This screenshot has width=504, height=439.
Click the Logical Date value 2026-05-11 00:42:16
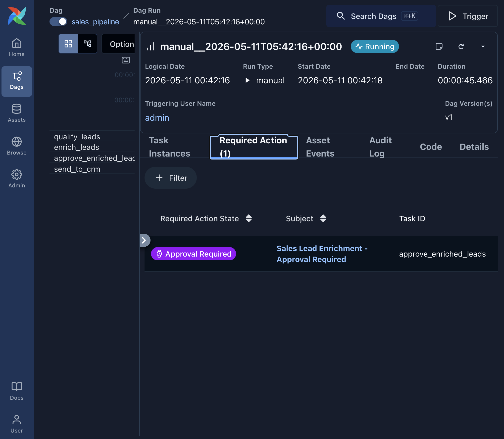[187, 80]
